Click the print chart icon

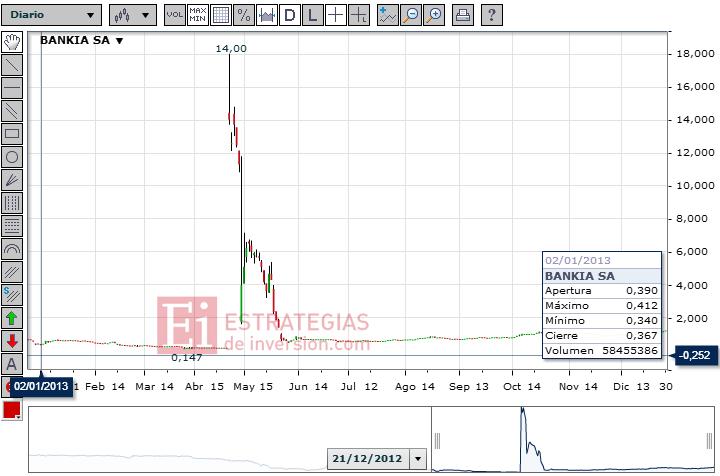point(462,15)
